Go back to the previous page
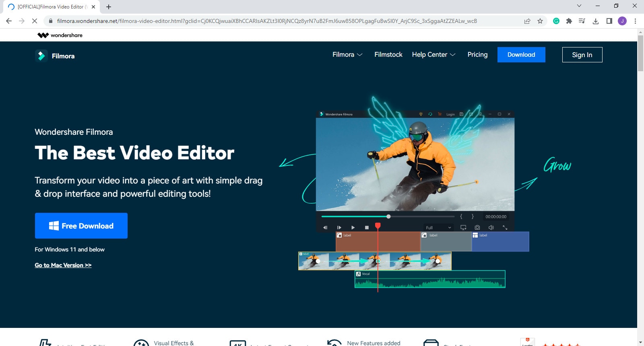 (x=9, y=21)
